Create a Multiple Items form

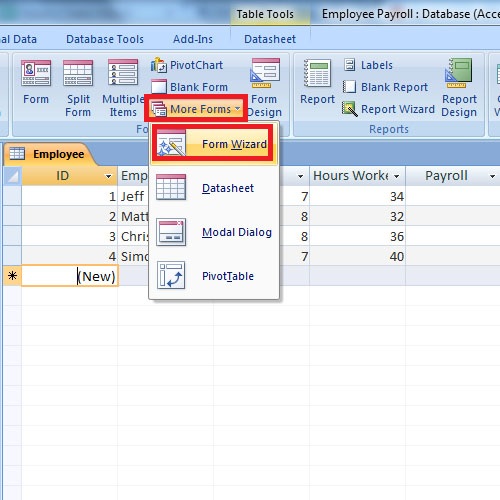pos(123,88)
